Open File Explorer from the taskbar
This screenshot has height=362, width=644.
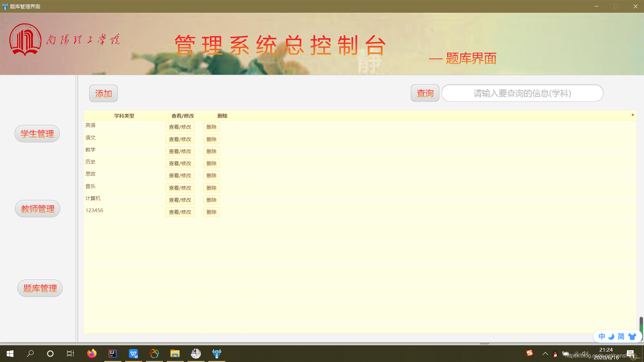[x=175, y=353]
